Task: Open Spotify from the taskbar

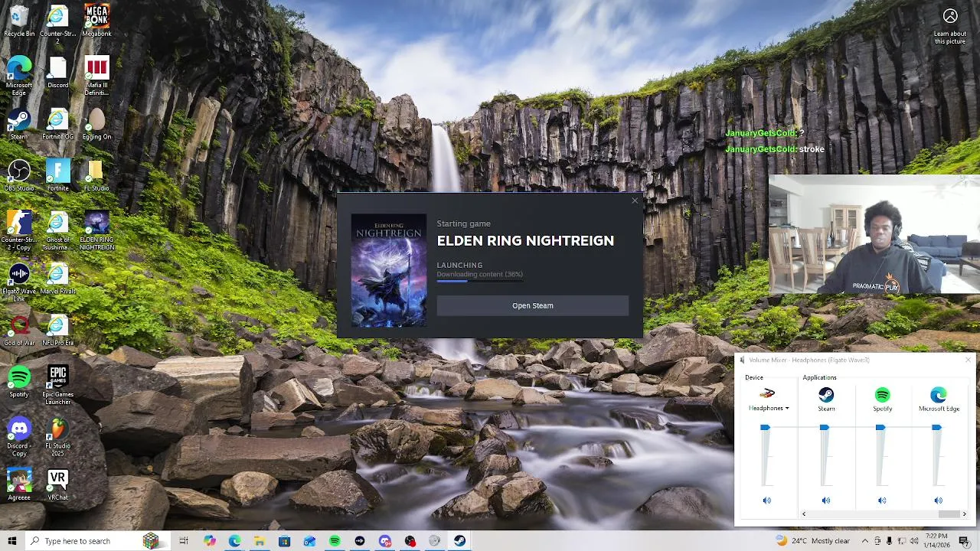Action: 335,541
